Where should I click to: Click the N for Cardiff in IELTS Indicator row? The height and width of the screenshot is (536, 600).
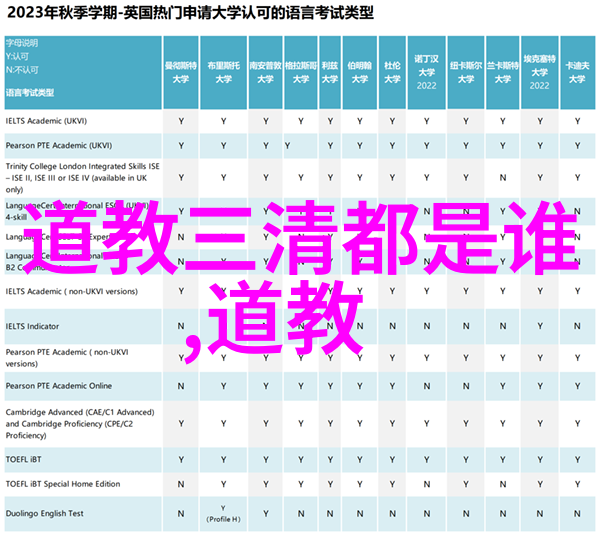[577, 326]
